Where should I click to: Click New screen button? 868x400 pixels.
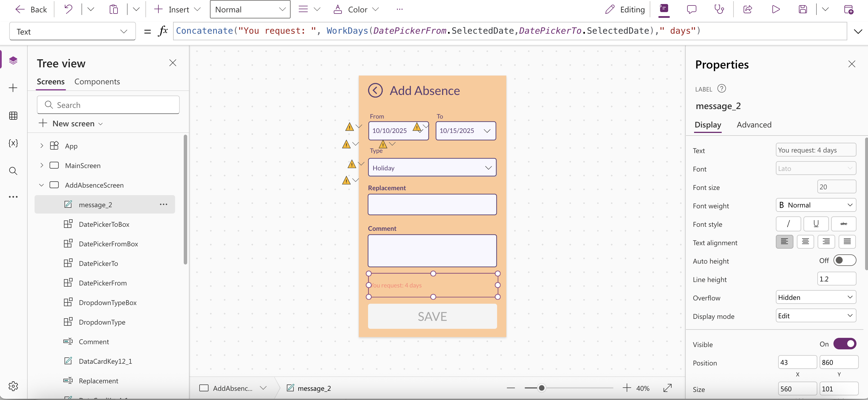71,123
